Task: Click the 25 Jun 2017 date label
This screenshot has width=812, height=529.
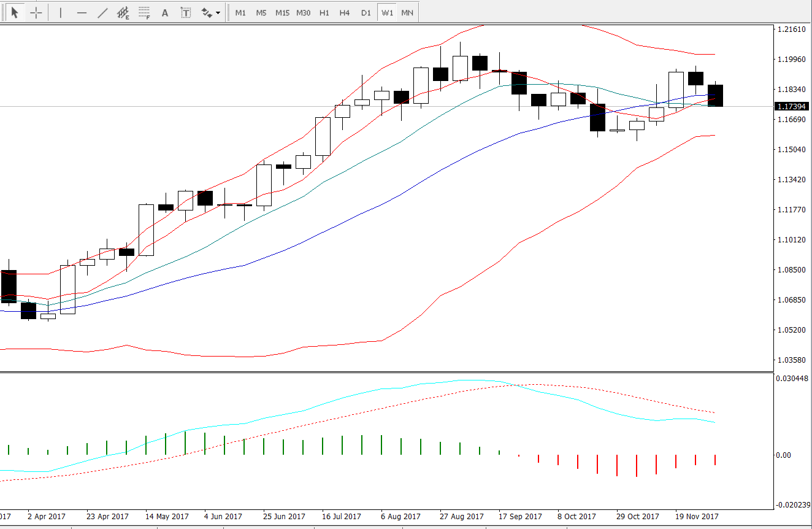Action: point(284,516)
